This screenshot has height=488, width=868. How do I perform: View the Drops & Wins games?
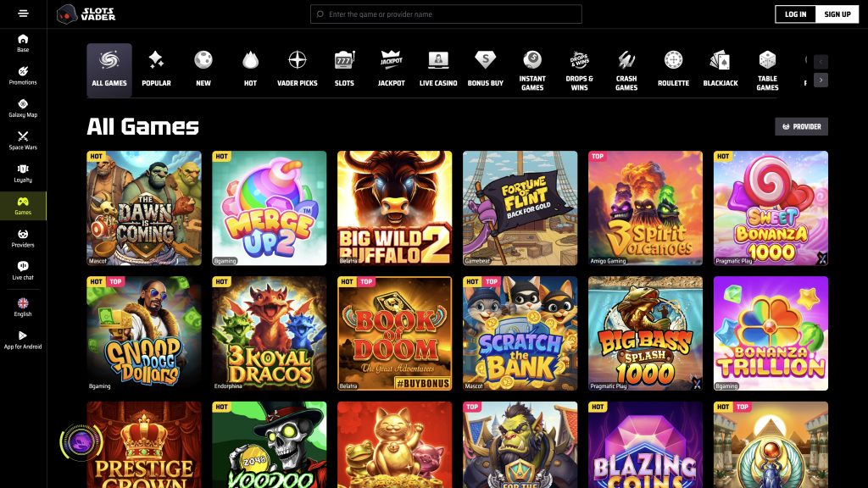tap(579, 69)
